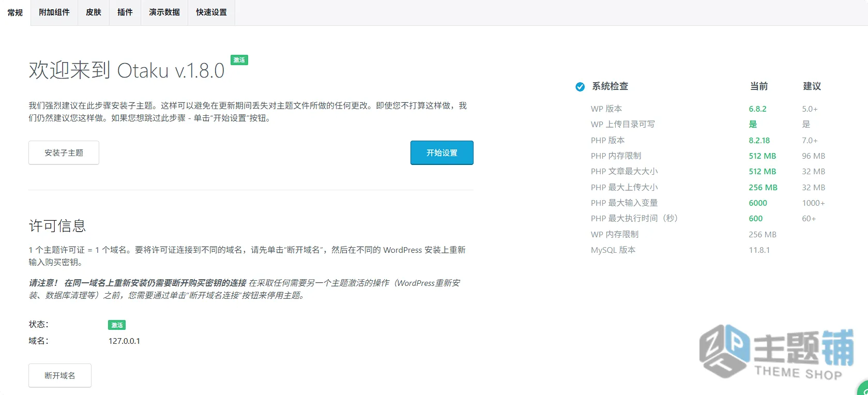The height and width of the screenshot is (395, 868).
Task: Click the PHP version value 8.2.18
Action: tap(759, 140)
